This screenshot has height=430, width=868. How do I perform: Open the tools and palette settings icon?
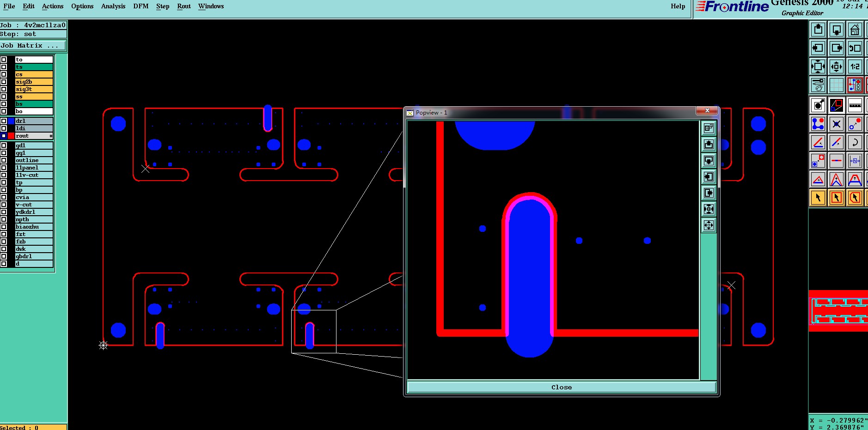click(818, 85)
